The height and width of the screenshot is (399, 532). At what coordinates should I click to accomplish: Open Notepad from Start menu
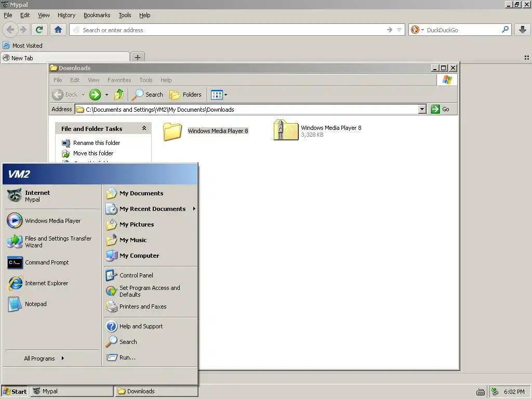coord(52,303)
